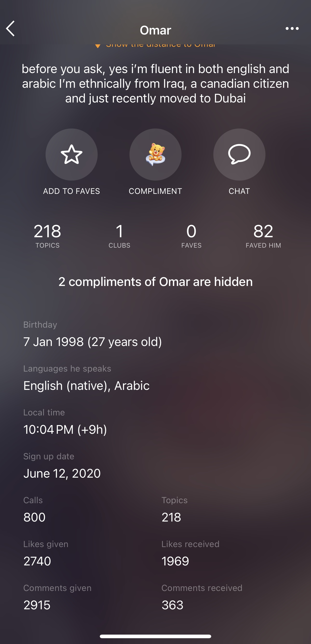This screenshot has height=644, width=311.
Task: Go back using the top-left arrow
Action: pos(10,28)
